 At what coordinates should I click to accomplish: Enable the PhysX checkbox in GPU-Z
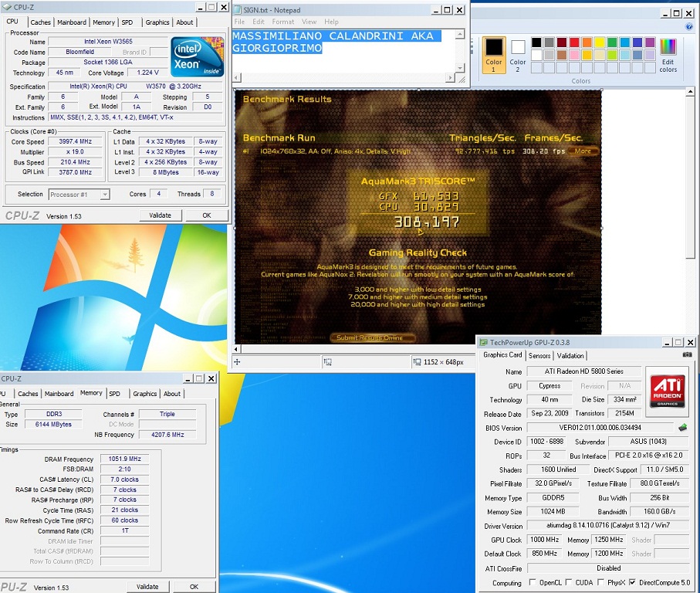coord(600,582)
